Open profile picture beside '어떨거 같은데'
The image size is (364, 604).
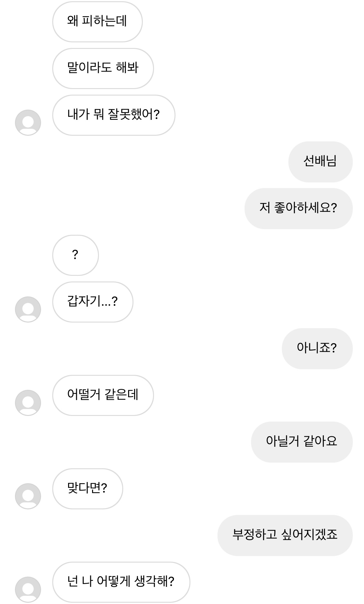(28, 403)
